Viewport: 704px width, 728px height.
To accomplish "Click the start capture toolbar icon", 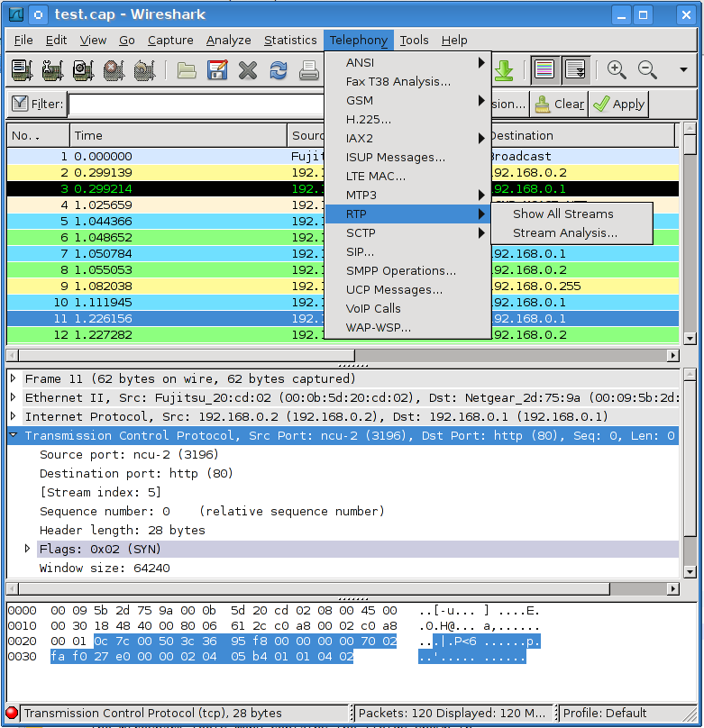I will [84, 70].
